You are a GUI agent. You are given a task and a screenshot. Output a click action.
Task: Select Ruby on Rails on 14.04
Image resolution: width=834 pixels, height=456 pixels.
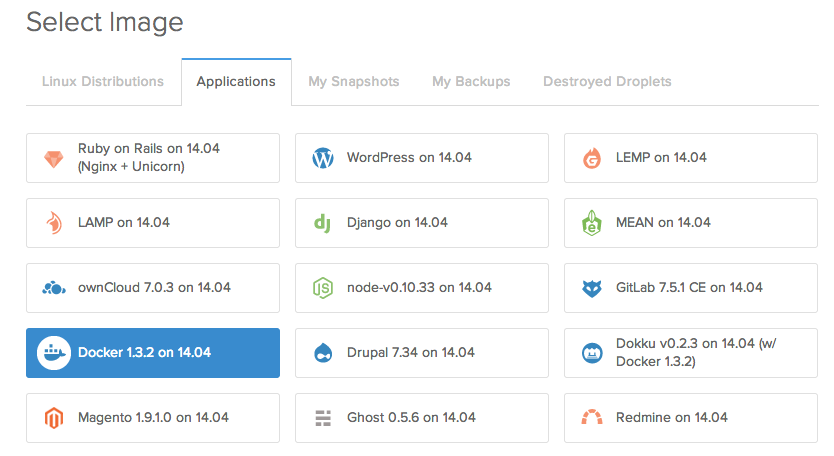point(153,158)
